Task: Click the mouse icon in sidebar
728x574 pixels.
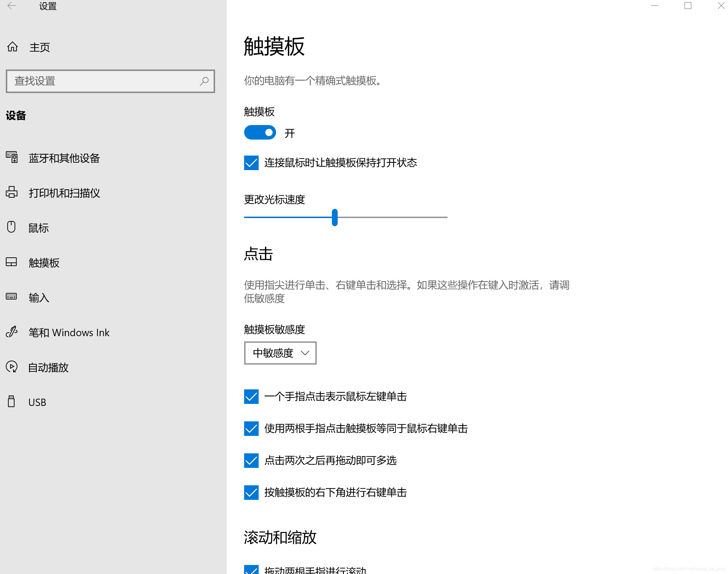Action: tap(11, 227)
